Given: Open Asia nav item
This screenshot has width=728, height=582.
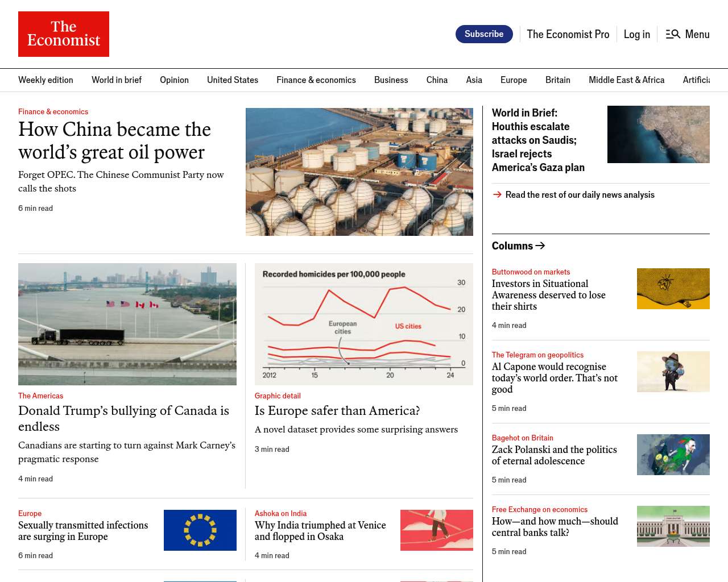Looking at the screenshot, I should pyautogui.click(x=474, y=80).
